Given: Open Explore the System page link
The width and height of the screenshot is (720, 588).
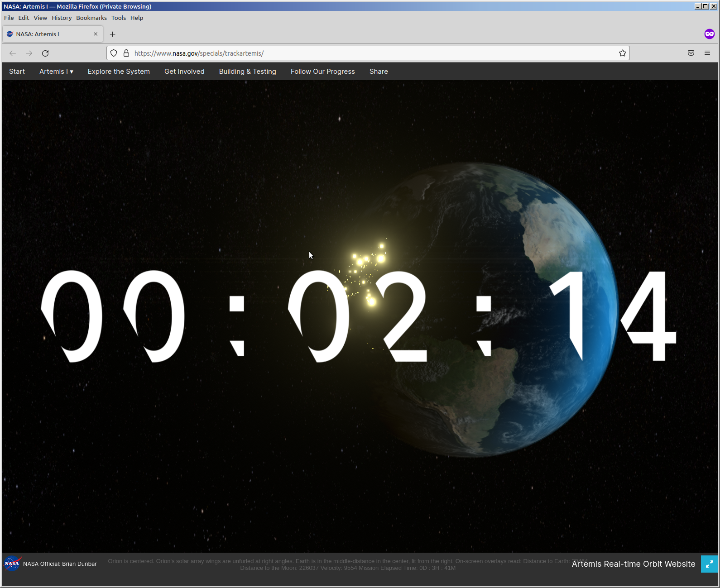Looking at the screenshot, I should coord(119,72).
